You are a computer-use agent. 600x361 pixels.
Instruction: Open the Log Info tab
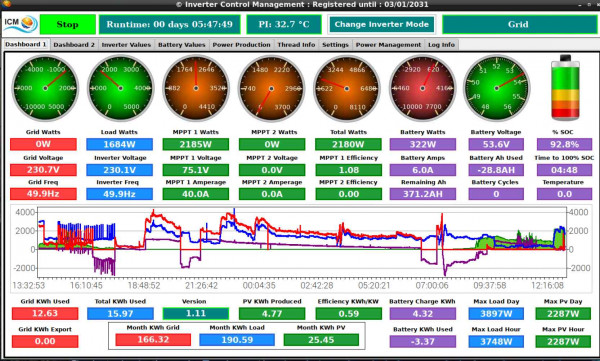441,45
